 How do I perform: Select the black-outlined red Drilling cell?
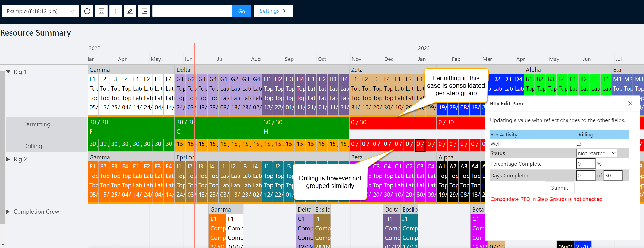(x=420, y=144)
